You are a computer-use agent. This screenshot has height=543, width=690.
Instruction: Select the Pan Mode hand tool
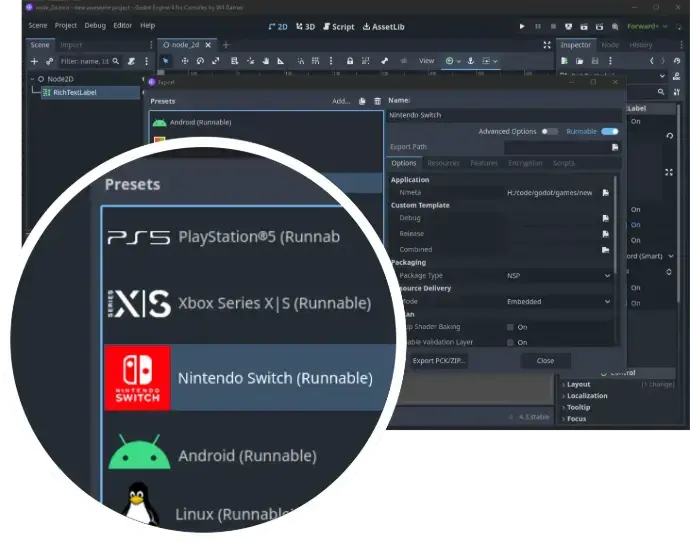(x=266, y=61)
